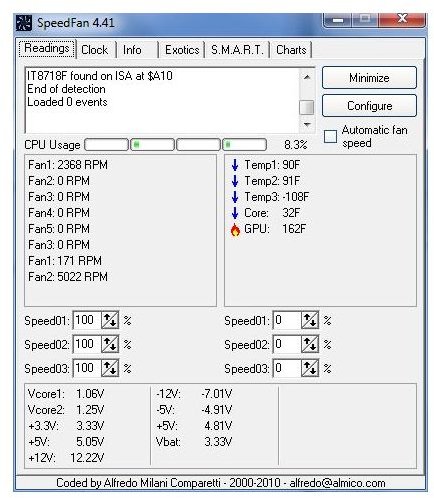Click the 'Fan5: 0 RPM' reading
Image resolution: width=434 pixels, height=498 pixels.
pyautogui.click(x=59, y=229)
